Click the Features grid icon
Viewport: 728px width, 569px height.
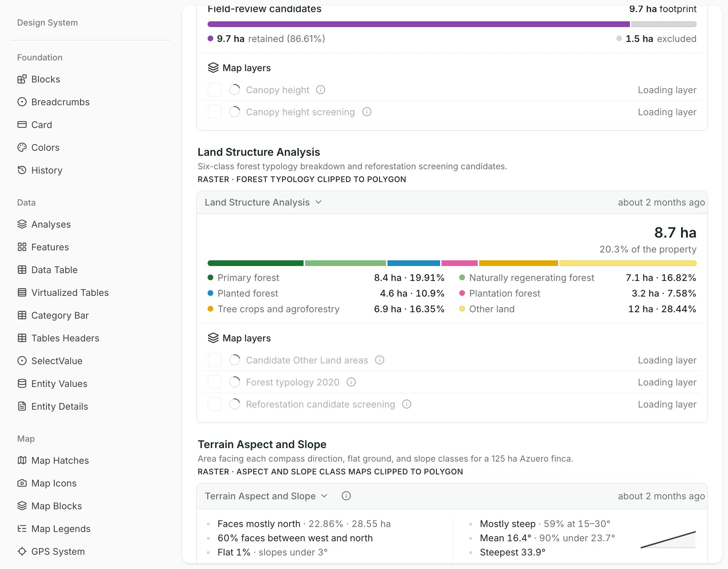point(22,247)
